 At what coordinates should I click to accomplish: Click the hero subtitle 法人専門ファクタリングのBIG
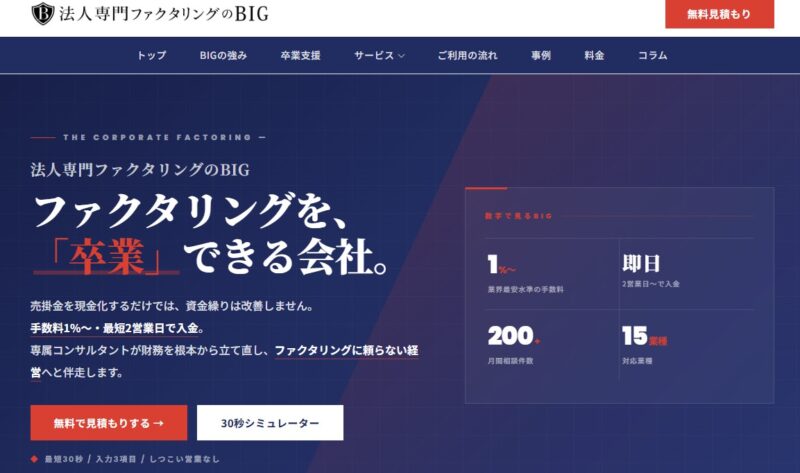pos(140,169)
